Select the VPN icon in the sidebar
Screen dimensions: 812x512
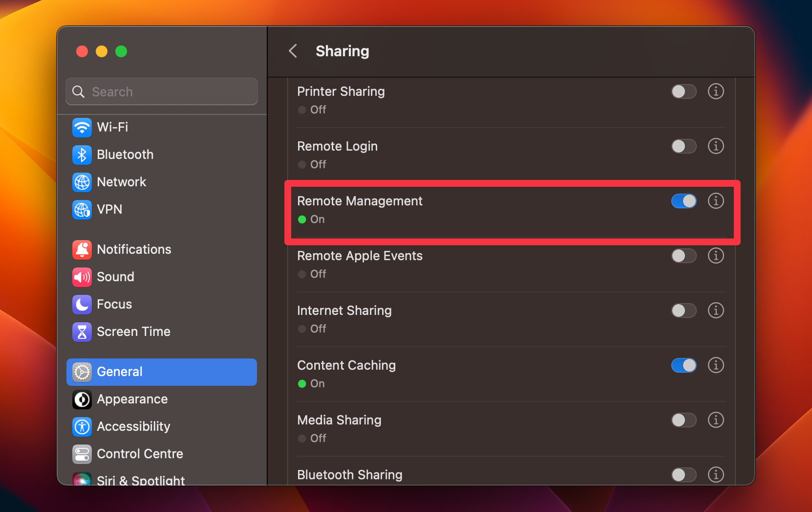click(x=82, y=210)
